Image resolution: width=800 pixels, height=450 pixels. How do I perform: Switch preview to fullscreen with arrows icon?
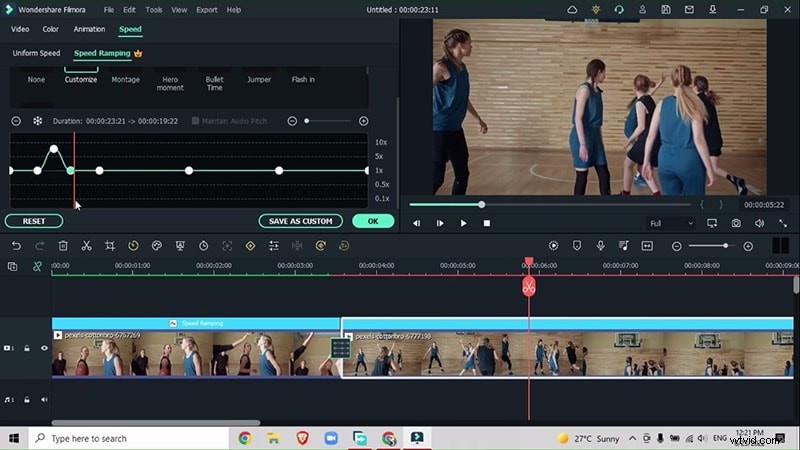point(783,223)
